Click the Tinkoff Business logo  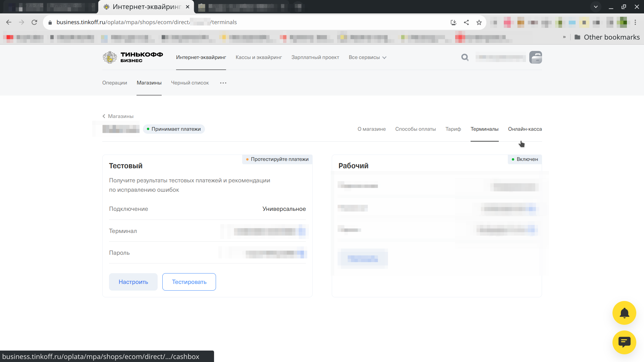pyautogui.click(x=133, y=57)
